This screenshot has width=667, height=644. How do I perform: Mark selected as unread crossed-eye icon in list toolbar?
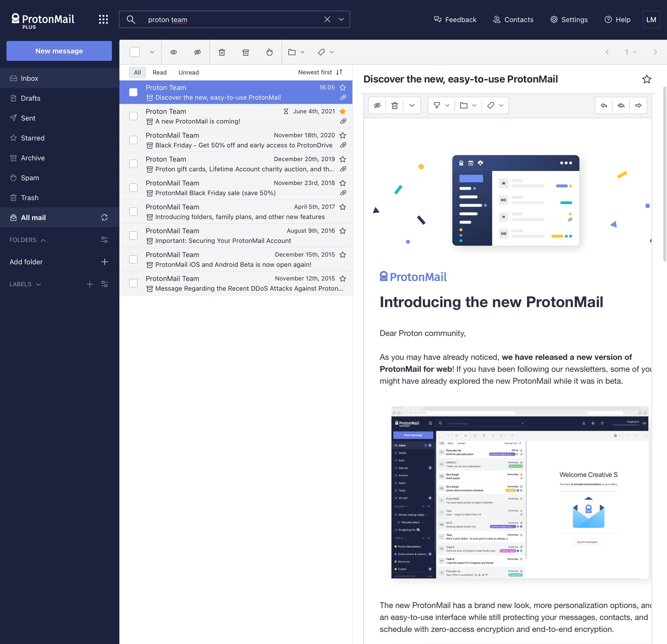(x=197, y=52)
